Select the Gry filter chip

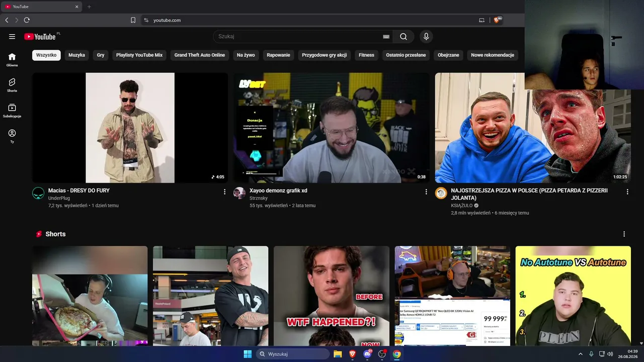coord(101,55)
